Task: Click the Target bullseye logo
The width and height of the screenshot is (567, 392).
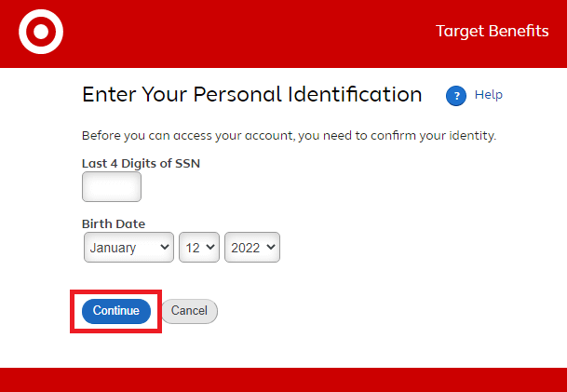Action: 41,34
